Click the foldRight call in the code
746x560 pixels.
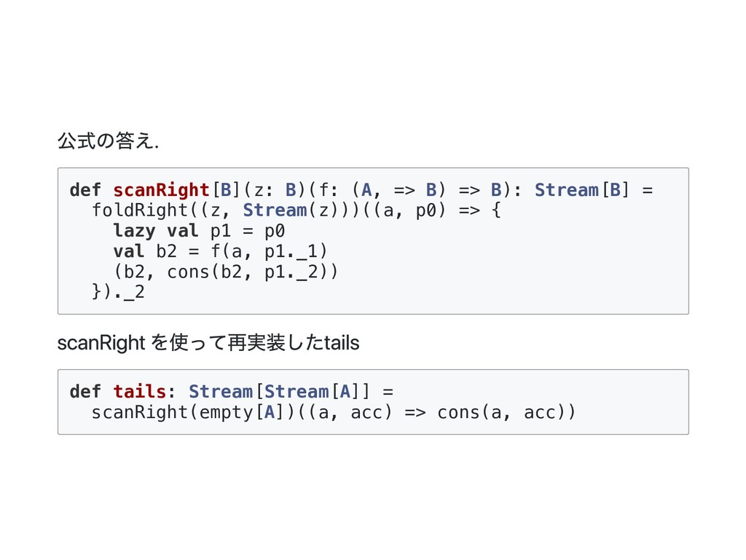point(139,211)
